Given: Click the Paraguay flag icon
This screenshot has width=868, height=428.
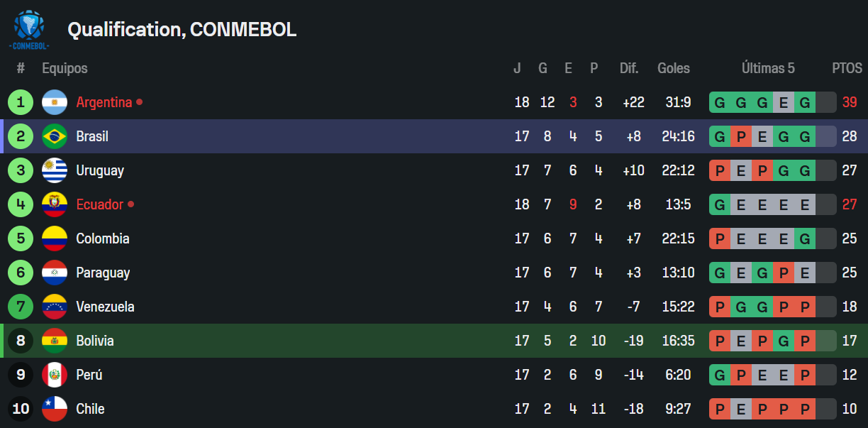Looking at the screenshot, I should pos(55,273).
